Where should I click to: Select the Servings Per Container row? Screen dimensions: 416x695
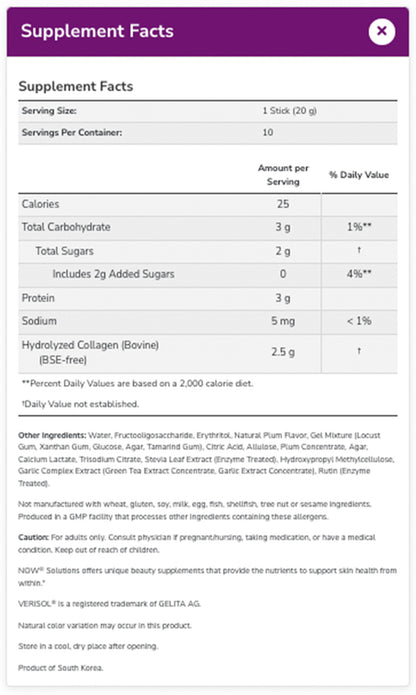click(x=208, y=133)
